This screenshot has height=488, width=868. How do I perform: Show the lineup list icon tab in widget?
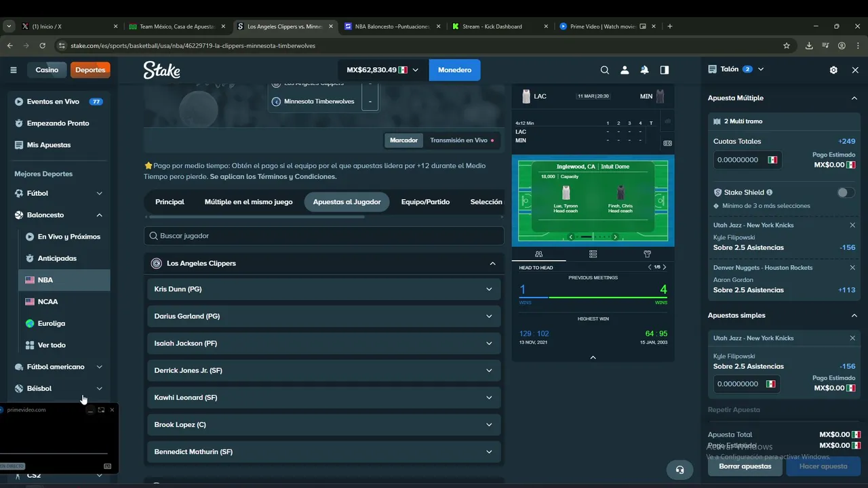593,254
